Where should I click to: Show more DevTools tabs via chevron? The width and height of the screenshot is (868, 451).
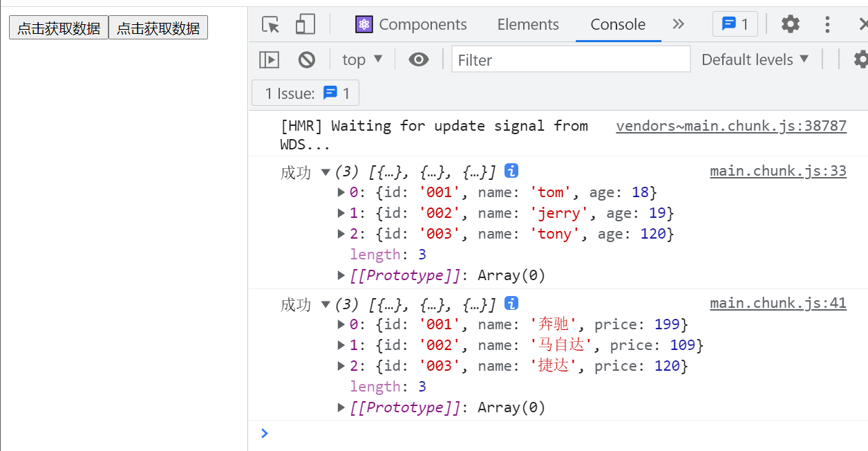[x=679, y=24]
